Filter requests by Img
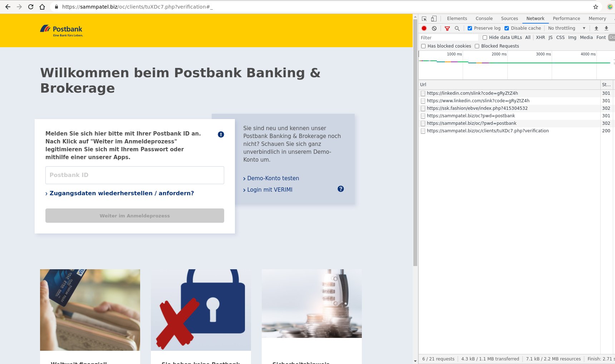The image size is (615, 364). point(572,38)
